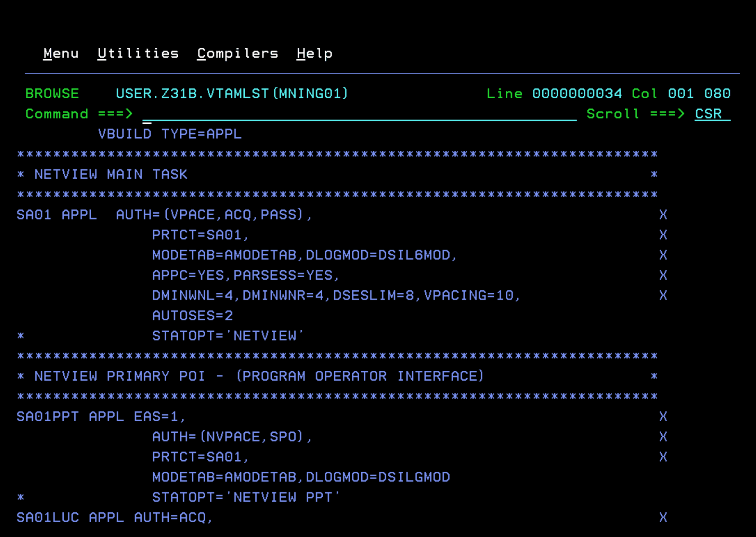Click the dataset name USER.Z31B.VTAMLST(MNING01)
756x537 pixels.
point(232,94)
